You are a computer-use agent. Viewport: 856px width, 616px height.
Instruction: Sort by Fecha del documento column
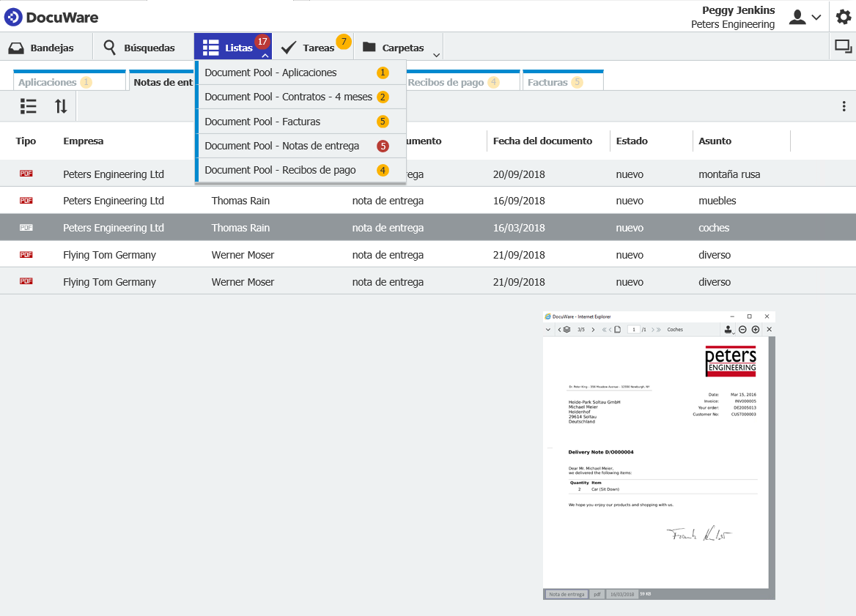tap(542, 141)
